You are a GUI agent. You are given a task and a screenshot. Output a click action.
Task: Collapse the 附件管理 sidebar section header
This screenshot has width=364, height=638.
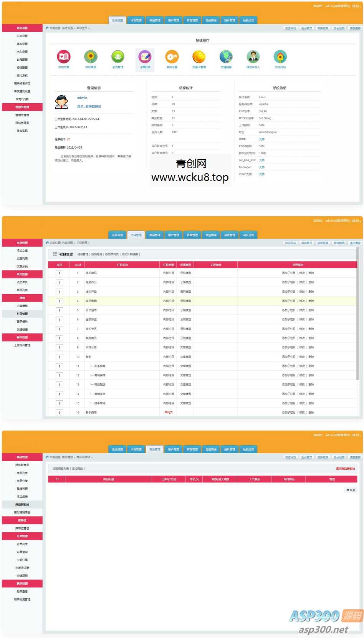tap(22, 337)
